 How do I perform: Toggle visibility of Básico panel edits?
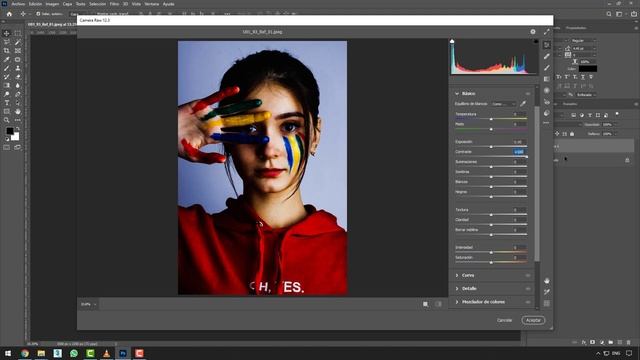tap(528, 94)
